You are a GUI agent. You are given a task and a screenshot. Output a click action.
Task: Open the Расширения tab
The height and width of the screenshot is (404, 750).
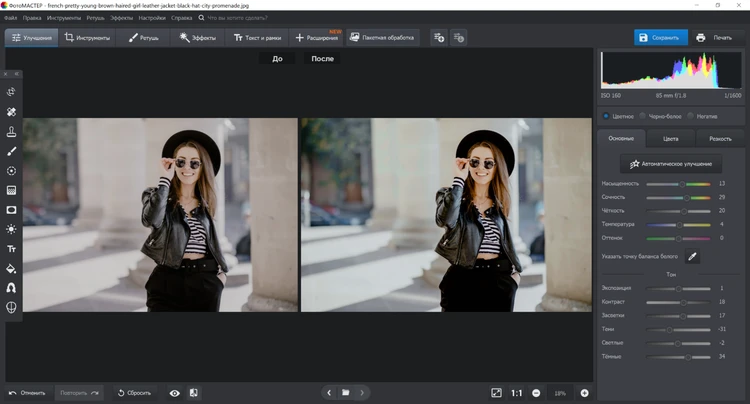317,38
